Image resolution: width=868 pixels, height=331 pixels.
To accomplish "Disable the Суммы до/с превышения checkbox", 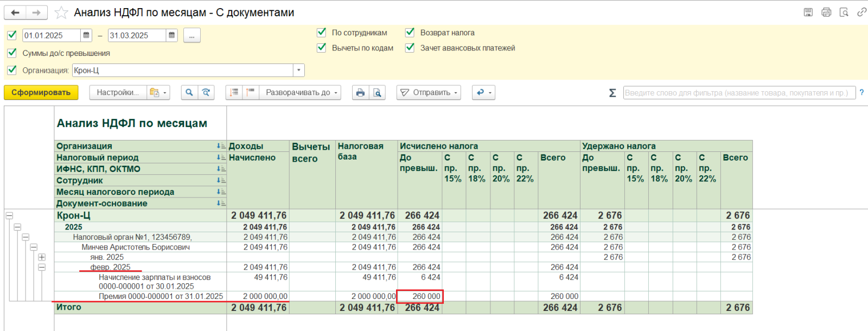I will tap(12, 53).
